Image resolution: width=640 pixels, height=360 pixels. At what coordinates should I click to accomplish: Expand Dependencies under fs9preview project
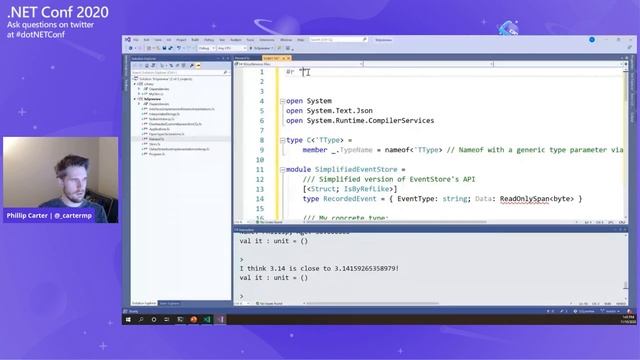pyautogui.click(x=139, y=104)
